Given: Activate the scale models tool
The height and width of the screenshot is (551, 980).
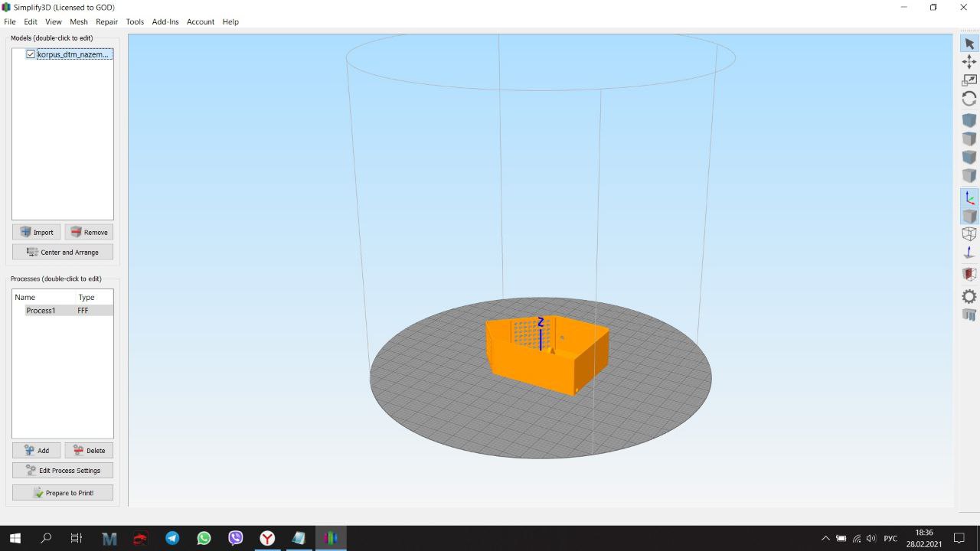Looking at the screenshot, I should click(x=969, y=80).
